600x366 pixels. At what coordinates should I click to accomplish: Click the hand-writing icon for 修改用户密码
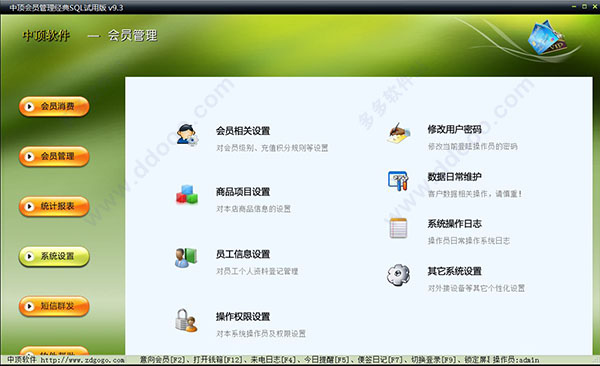(398, 133)
